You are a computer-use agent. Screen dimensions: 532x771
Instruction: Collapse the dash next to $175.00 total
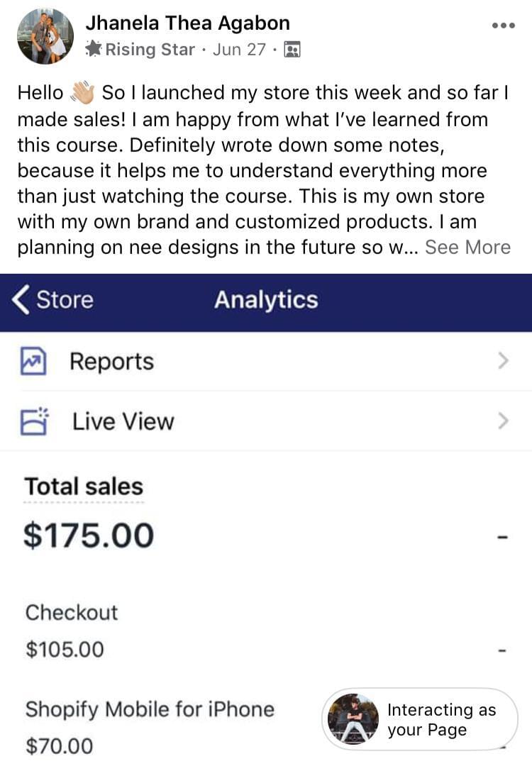pyautogui.click(x=503, y=537)
